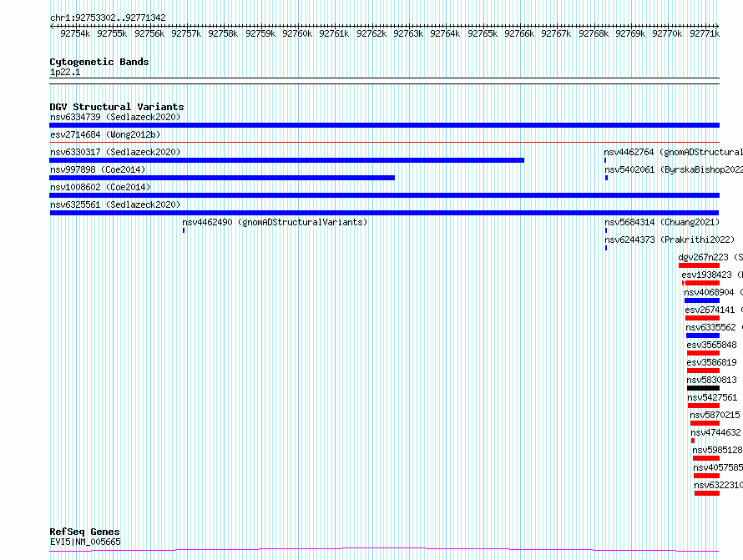Click the chr1:92753302..92771342 region text

tap(108, 18)
